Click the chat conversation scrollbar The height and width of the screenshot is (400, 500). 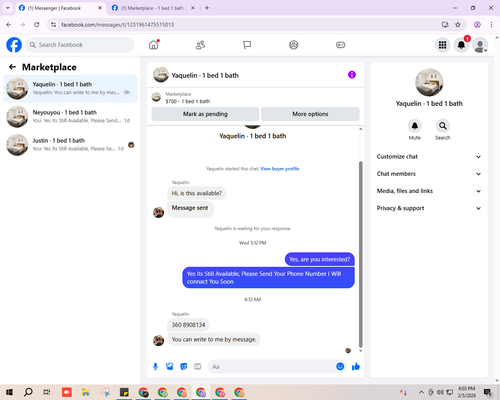(360, 254)
